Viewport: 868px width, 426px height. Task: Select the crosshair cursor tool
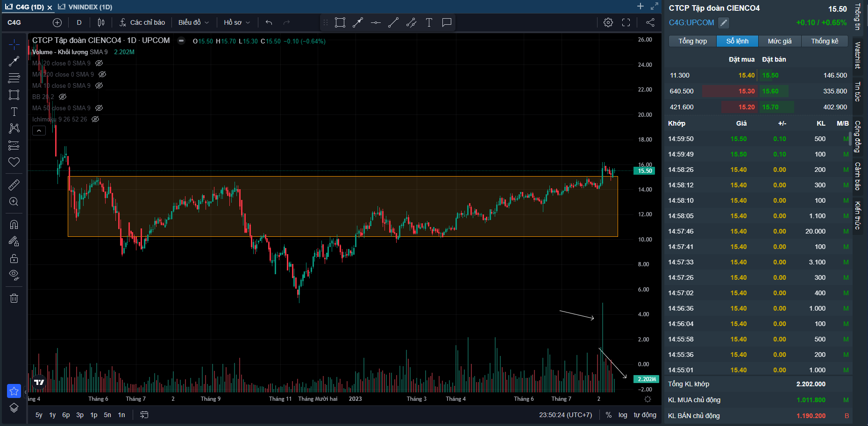pyautogui.click(x=14, y=44)
